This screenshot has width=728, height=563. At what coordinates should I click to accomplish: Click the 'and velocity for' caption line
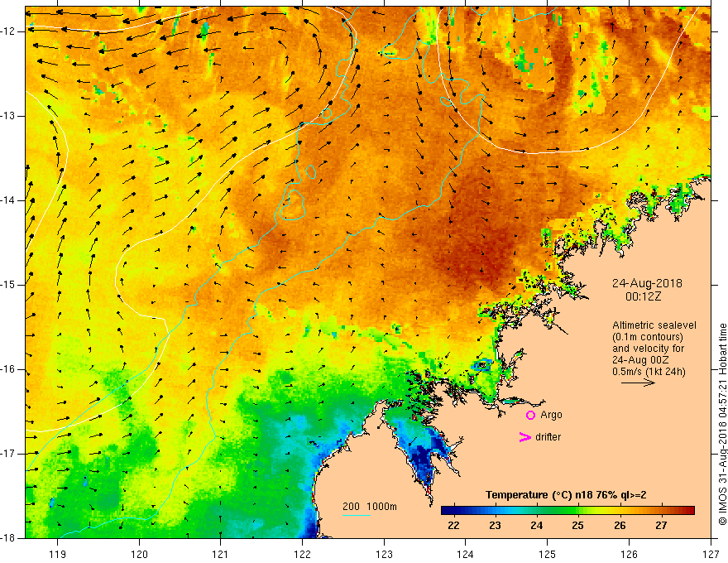pyautogui.click(x=648, y=349)
